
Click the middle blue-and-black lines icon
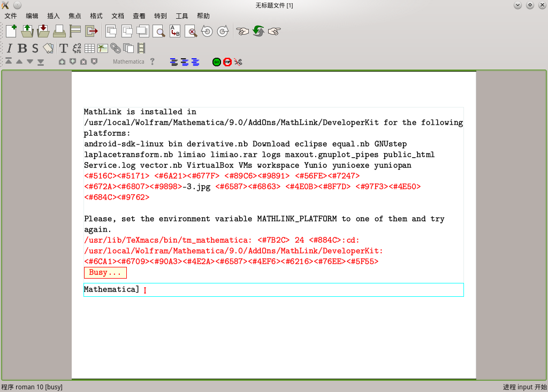click(x=185, y=62)
